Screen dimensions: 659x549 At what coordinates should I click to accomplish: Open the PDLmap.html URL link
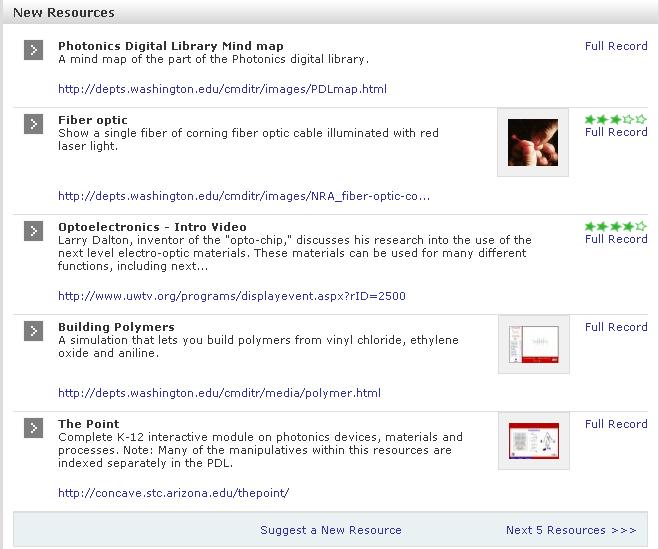click(x=222, y=89)
